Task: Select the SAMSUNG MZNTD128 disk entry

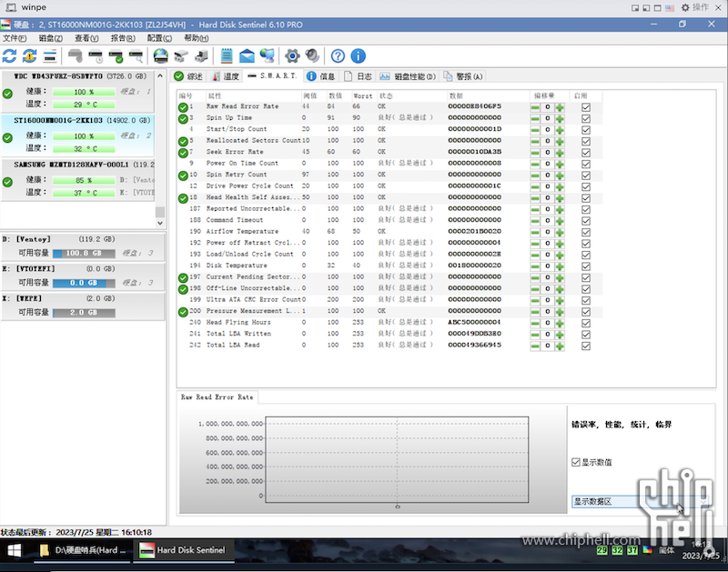Action: [77, 179]
